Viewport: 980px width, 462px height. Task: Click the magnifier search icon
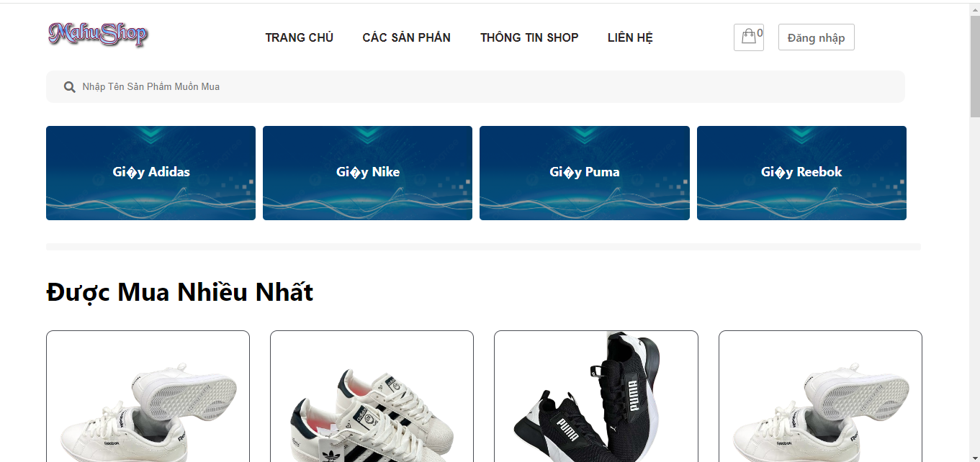coord(70,87)
